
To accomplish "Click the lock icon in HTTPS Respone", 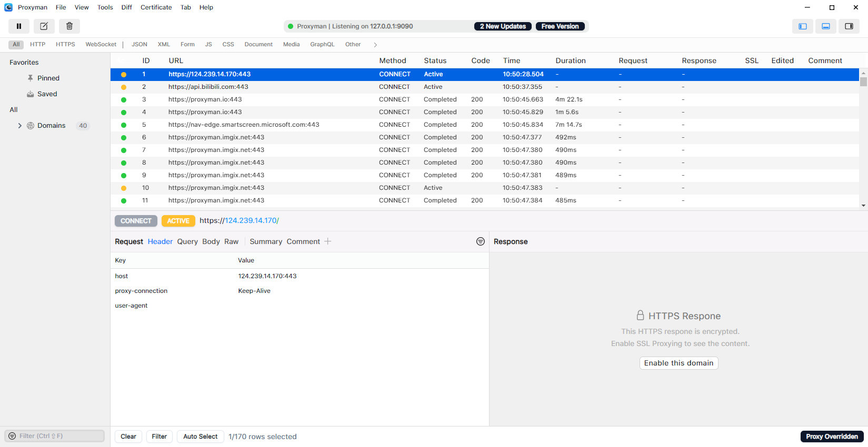I will [x=640, y=315].
